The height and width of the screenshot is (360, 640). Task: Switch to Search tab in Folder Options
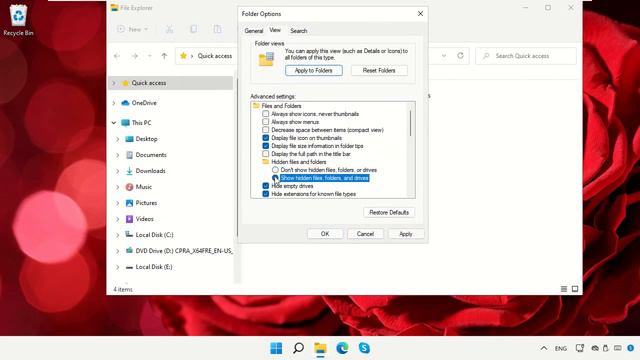298,31
